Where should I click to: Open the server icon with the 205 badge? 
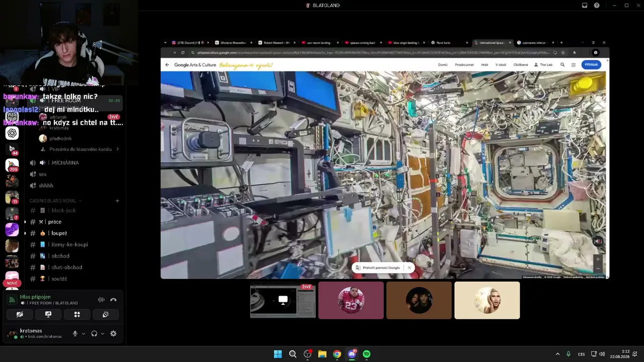tap(12, 165)
